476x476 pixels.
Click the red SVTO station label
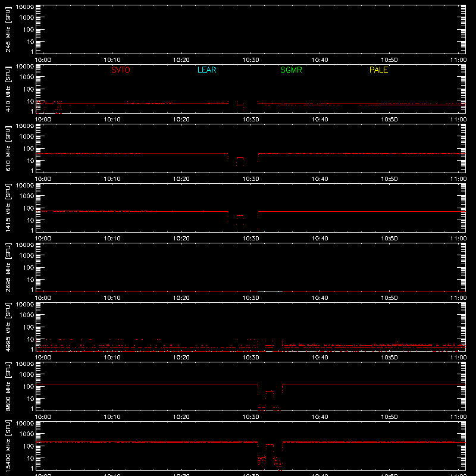[x=121, y=70]
